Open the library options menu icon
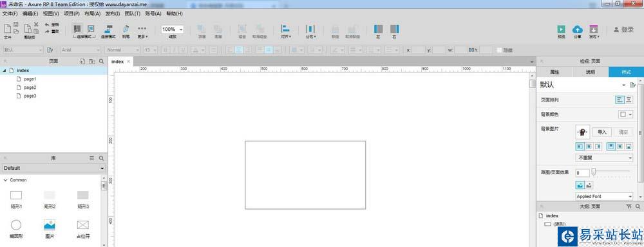The width and height of the screenshot is (644, 247). (x=92, y=158)
